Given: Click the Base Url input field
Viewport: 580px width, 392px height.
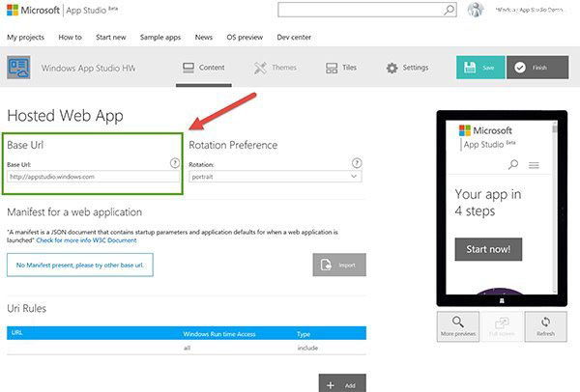Looking at the screenshot, I should click(93, 177).
